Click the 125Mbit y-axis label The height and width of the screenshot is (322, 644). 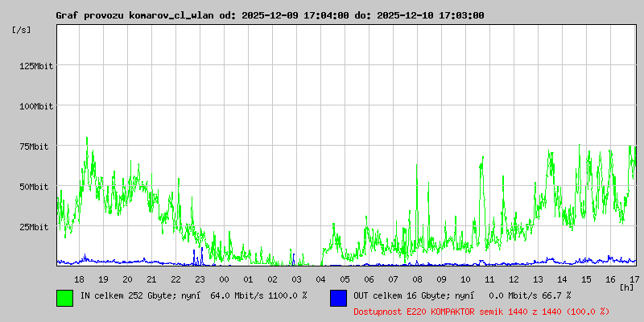click(34, 66)
